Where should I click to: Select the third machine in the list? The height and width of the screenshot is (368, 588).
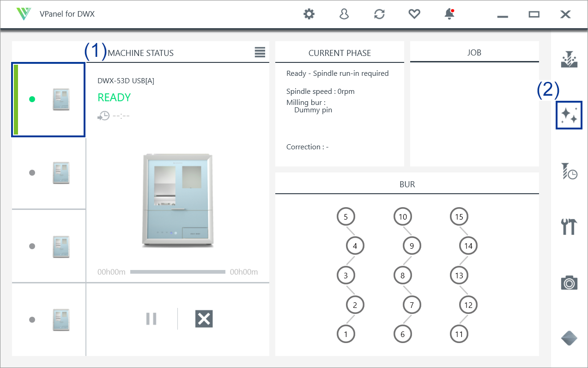(x=48, y=246)
